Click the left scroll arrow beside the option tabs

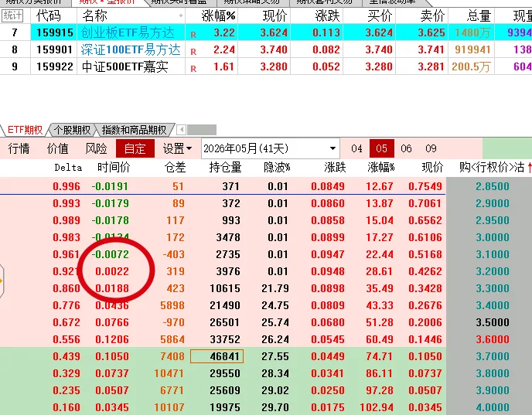181,130
